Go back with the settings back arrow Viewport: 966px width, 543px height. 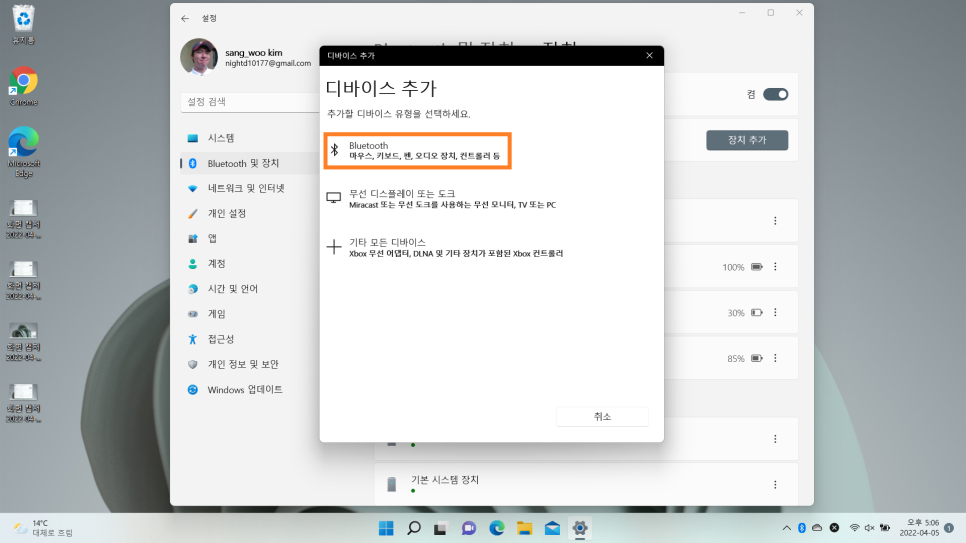click(x=185, y=18)
